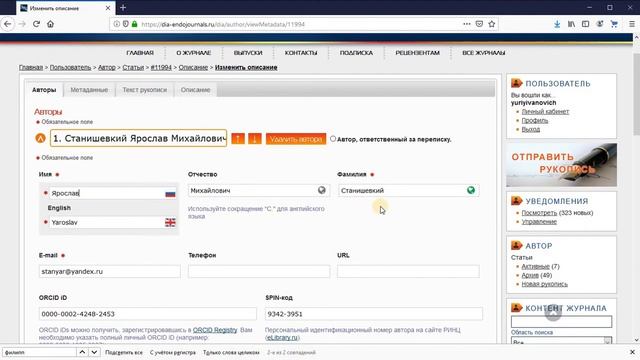Open the Новая рукопись link
Viewport: 640px width, 360px height.
click(544, 284)
